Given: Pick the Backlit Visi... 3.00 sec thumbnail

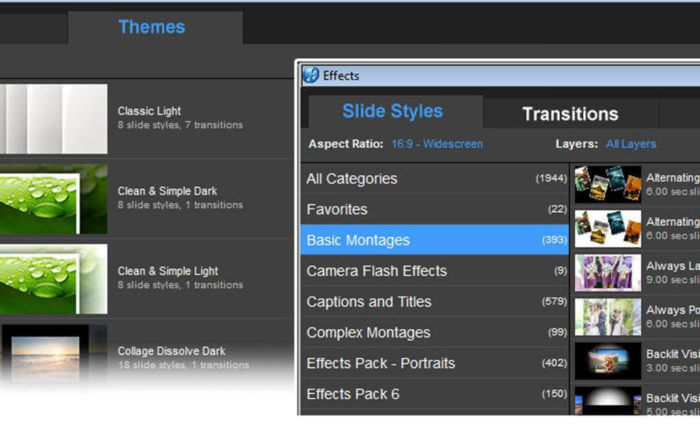Looking at the screenshot, I should tap(608, 361).
